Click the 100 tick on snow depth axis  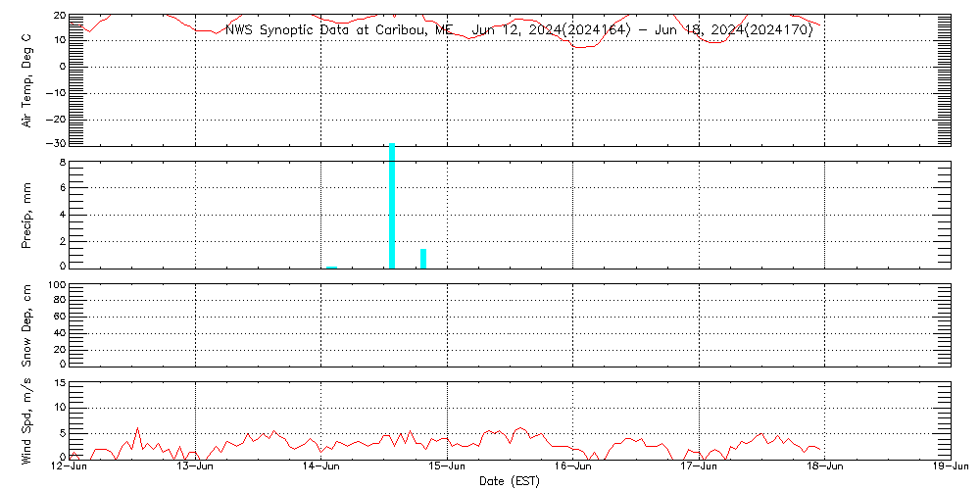click(55, 286)
